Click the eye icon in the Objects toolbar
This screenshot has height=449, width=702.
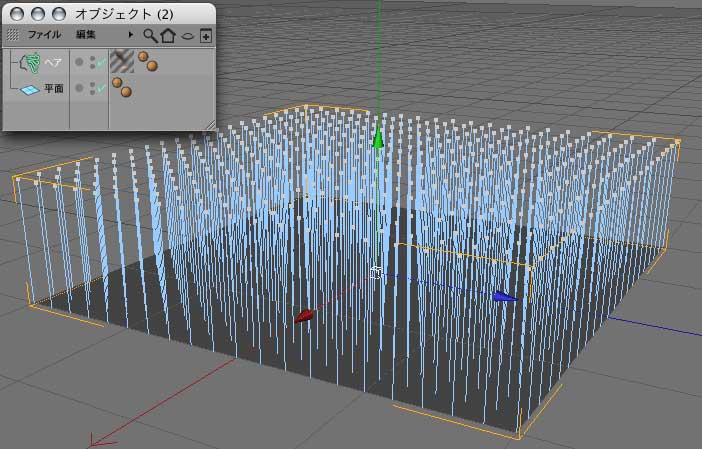click(188, 36)
